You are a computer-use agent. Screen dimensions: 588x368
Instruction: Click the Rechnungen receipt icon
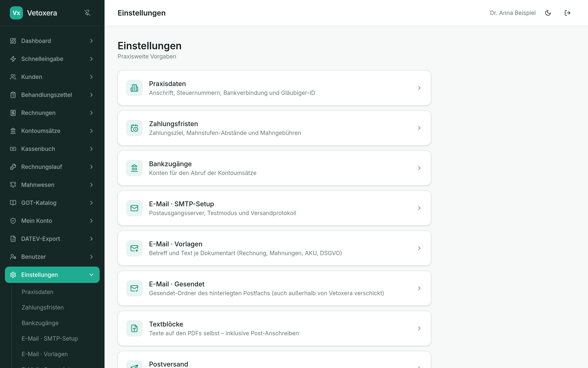13,113
